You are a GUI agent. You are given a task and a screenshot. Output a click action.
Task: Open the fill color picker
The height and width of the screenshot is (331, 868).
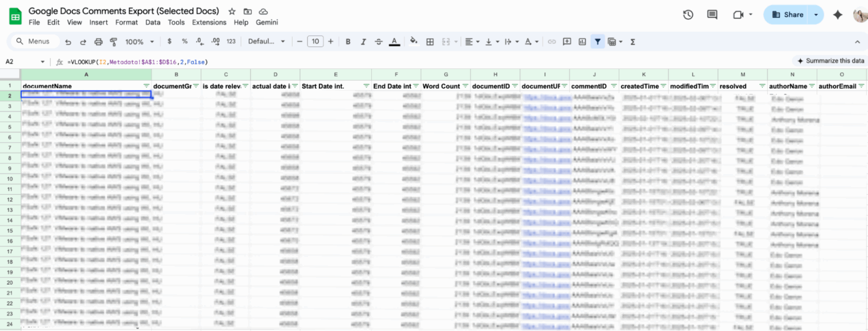coord(414,42)
